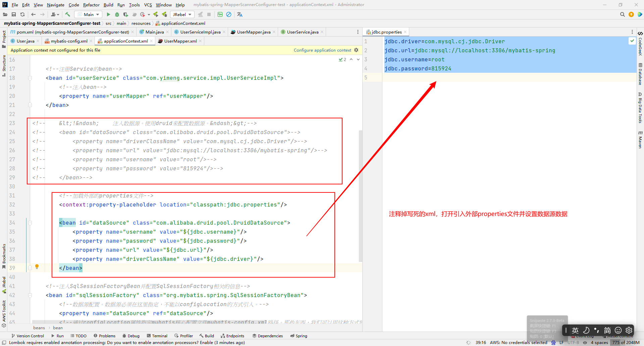Image resolution: width=644 pixels, height=346 pixels.
Task: Close the applicationContext.xml tab
Action: tap(151, 41)
